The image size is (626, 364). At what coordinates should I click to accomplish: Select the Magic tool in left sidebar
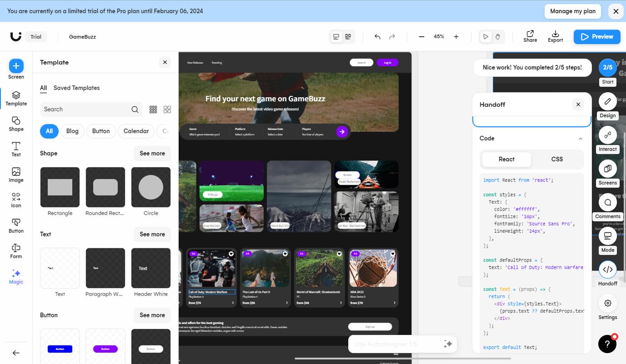(16, 277)
